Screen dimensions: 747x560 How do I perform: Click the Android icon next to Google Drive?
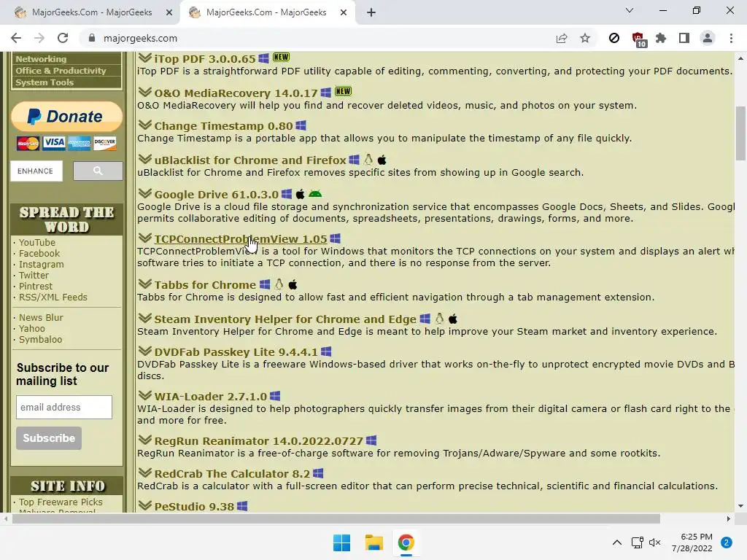point(315,194)
